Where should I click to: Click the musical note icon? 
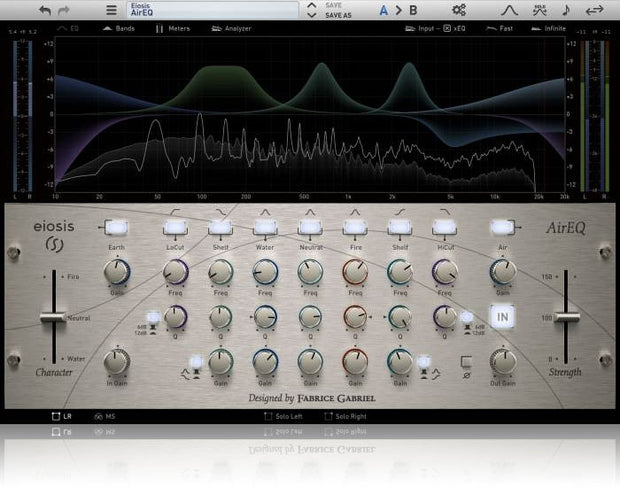click(566, 10)
